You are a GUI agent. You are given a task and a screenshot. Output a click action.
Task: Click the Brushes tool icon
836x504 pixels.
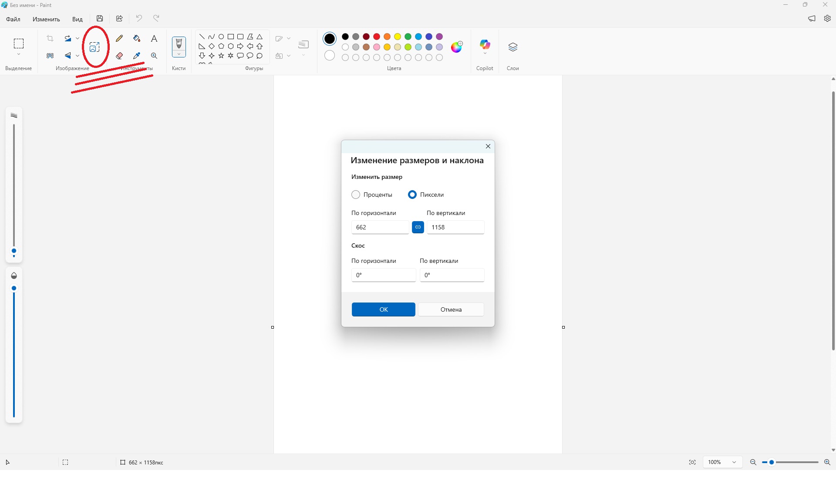[x=179, y=44]
